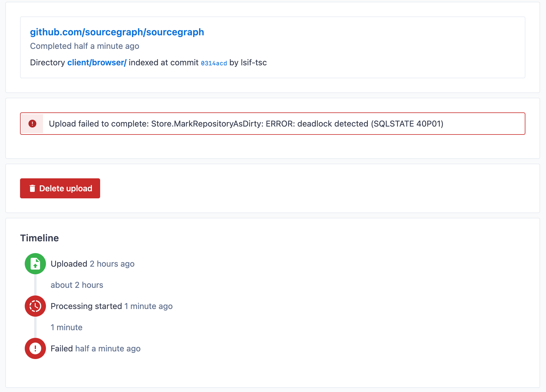Click 'Uploaded 2 hours ago' timeline entry

pyautogui.click(x=92, y=264)
